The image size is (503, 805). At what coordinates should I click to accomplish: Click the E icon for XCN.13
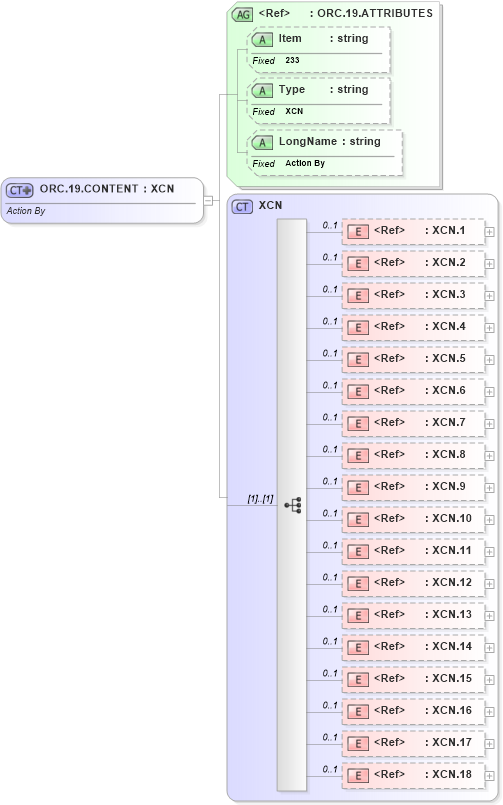[358, 616]
